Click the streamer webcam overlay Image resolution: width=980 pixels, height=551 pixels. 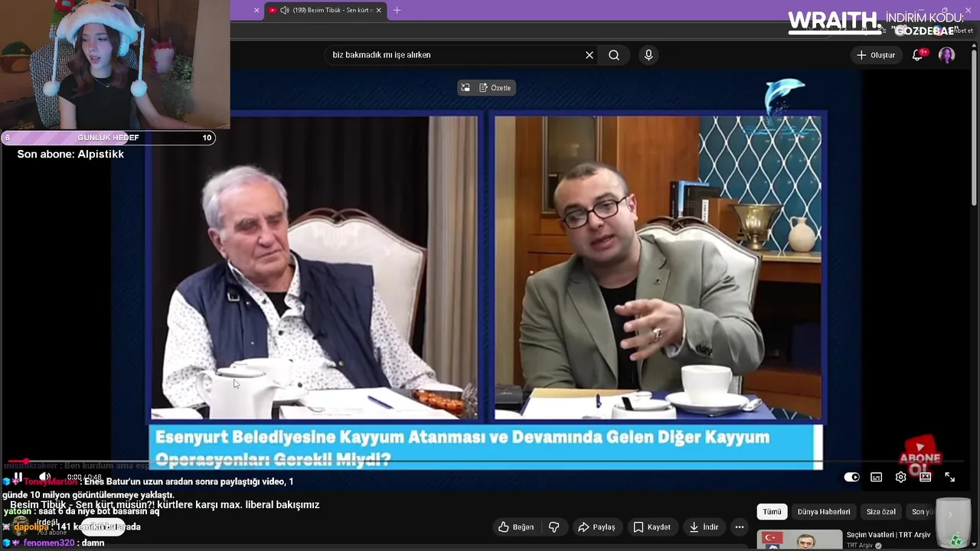coord(115,65)
